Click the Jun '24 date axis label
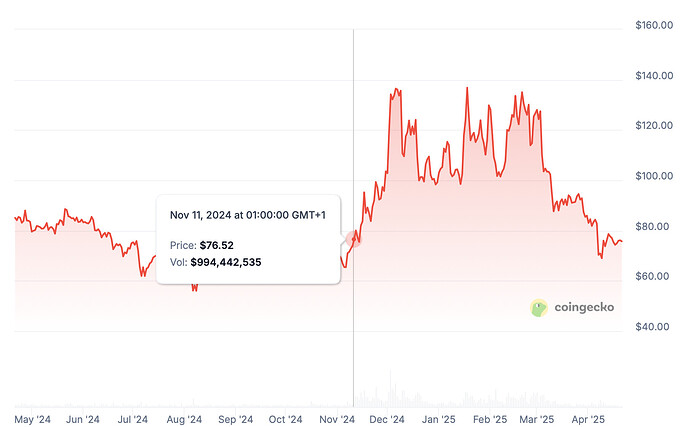 point(83,420)
